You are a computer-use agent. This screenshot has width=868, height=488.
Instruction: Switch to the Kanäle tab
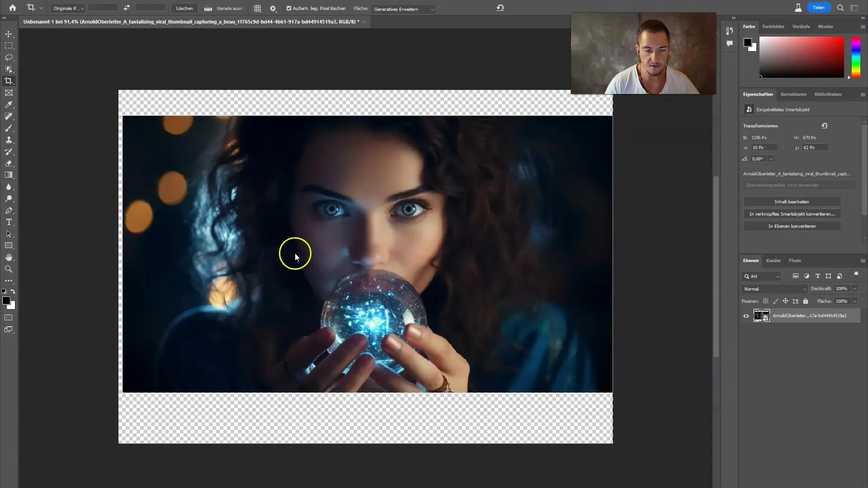point(773,260)
